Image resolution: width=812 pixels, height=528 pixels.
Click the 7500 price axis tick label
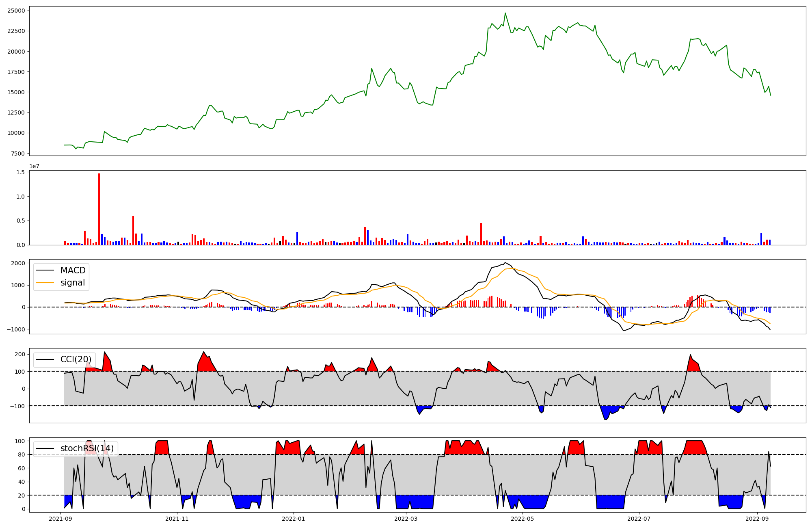pos(17,154)
